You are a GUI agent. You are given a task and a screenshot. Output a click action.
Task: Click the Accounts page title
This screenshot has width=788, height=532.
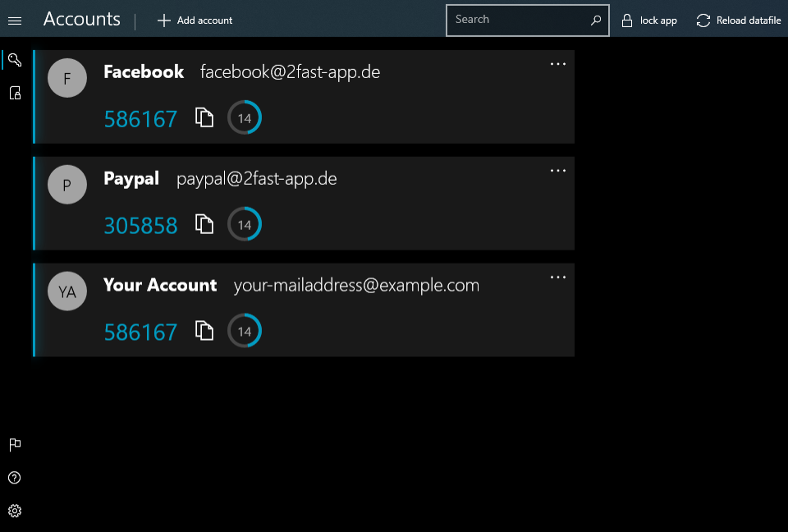82,19
